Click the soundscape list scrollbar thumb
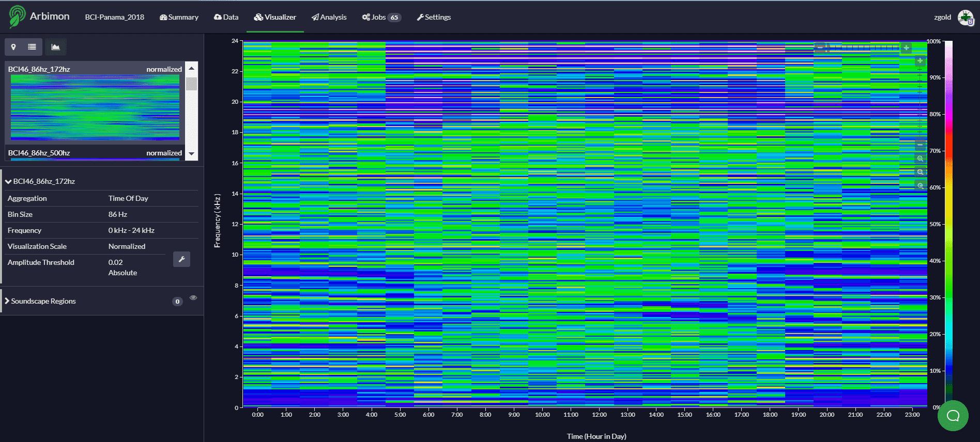980x442 pixels. point(192,84)
